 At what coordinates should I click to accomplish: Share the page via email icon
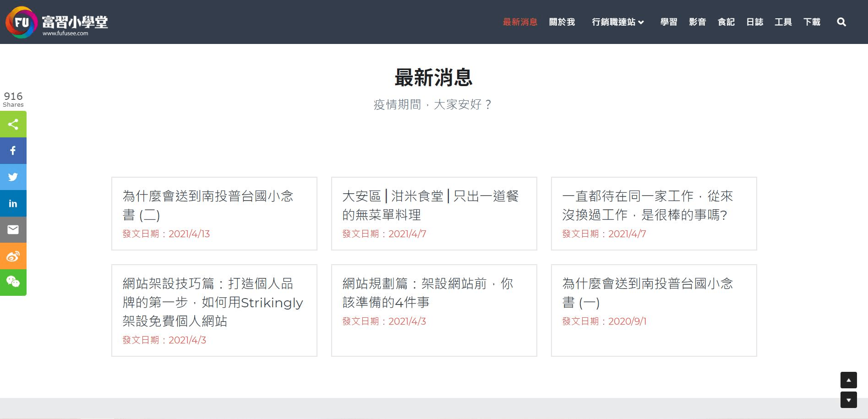[x=13, y=229]
